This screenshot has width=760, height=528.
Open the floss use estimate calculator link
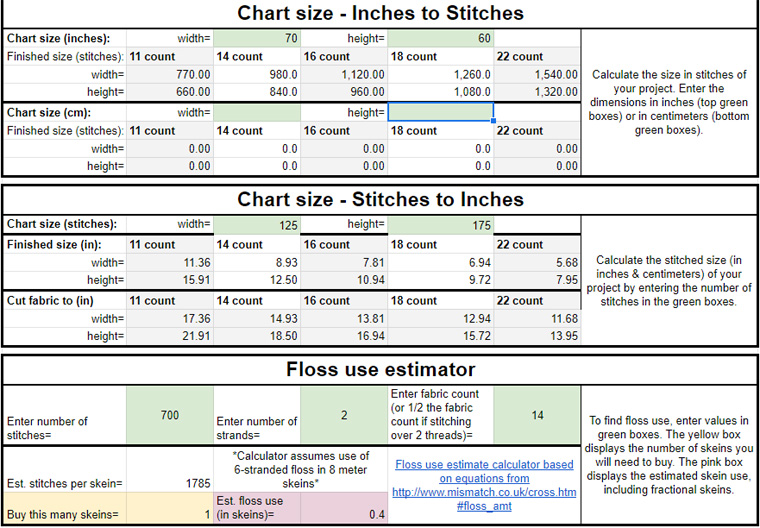(x=484, y=485)
